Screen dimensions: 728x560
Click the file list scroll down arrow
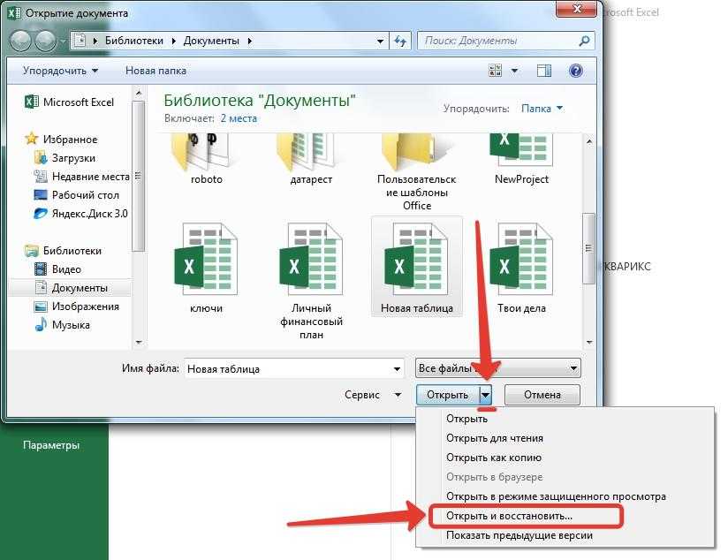(x=589, y=343)
